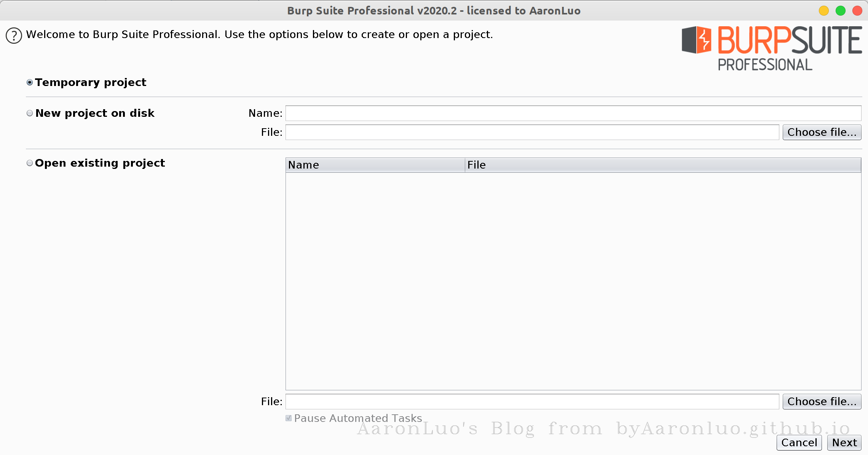This screenshot has height=455, width=868.
Task: Select the Temporary project radio button
Action: click(x=30, y=83)
